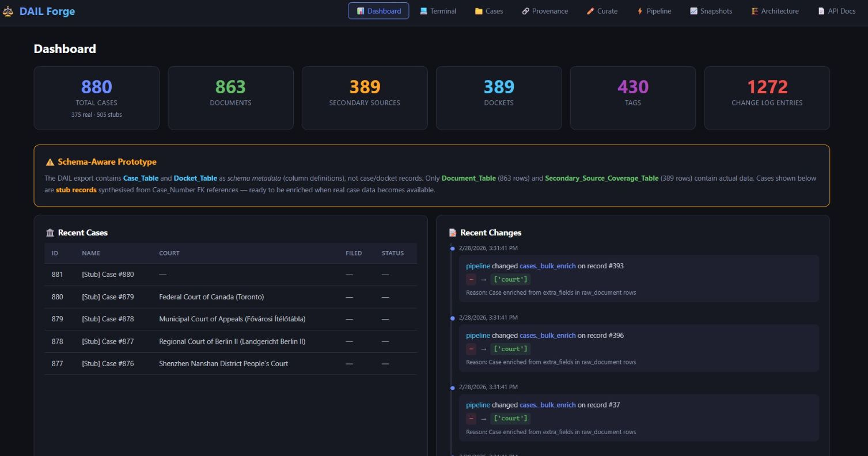Click the courthouse icon beside Recent Cases
868x456 pixels.
click(50, 233)
